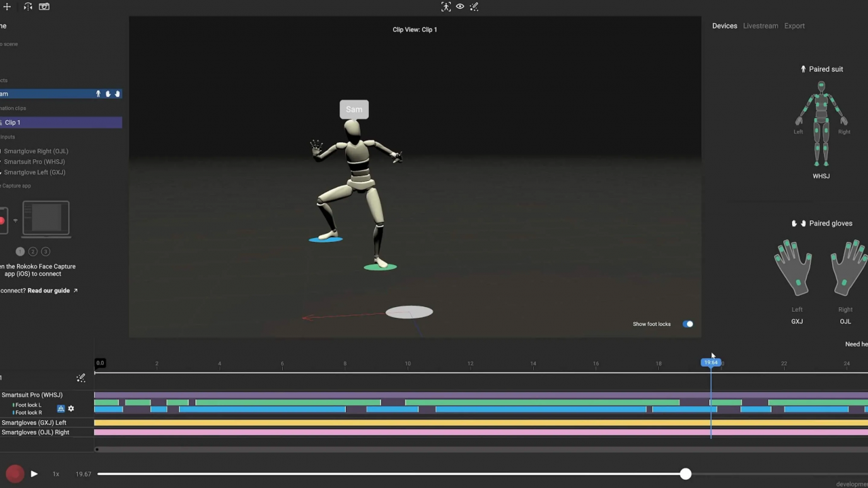The image size is (868, 488).
Task: Click the blue foot lock treadmill icon
Action: click(60, 409)
